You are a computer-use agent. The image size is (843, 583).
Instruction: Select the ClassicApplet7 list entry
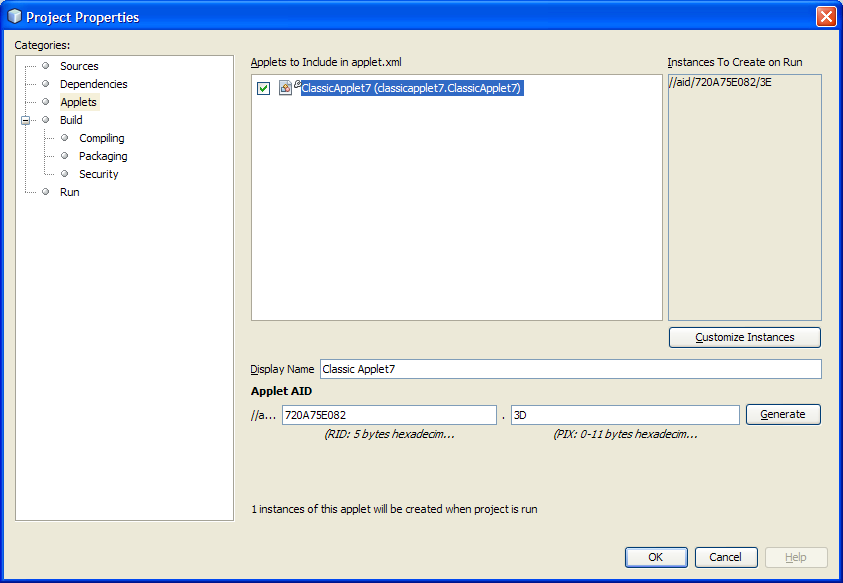[x=411, y=88]
